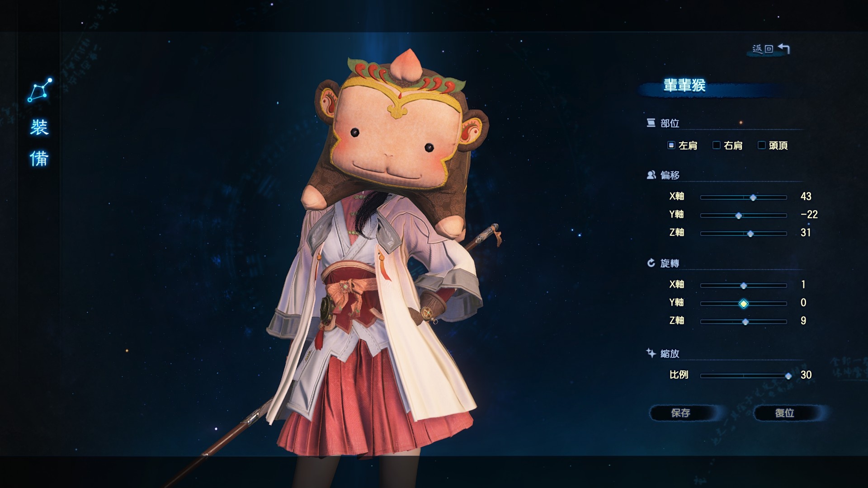
Task: Open the 裝備 equipment tab on left
Action: coord(39,143)
